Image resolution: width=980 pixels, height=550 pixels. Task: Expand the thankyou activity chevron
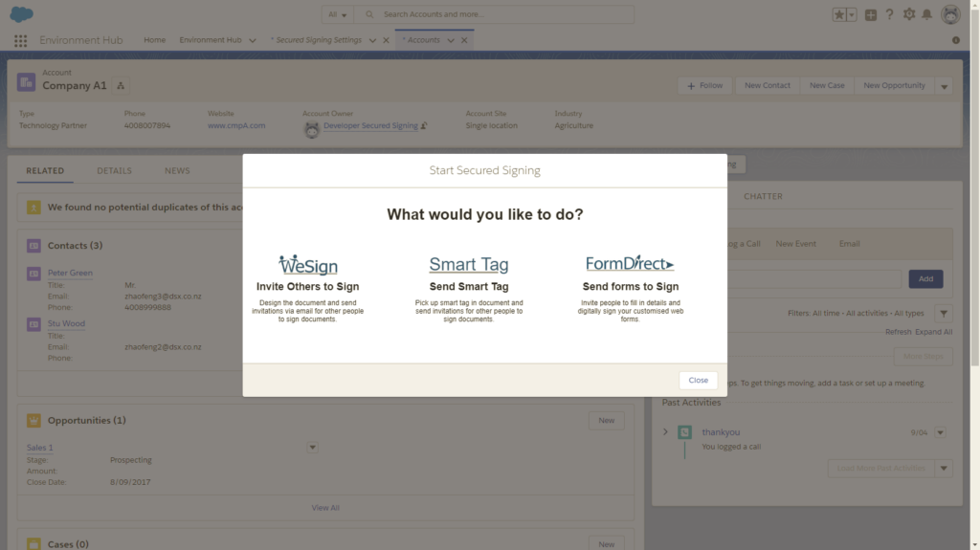[666, 432]
